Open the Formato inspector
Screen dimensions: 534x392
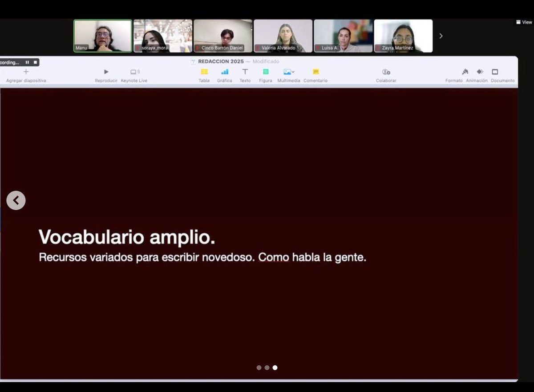click(x=465, y=72)
